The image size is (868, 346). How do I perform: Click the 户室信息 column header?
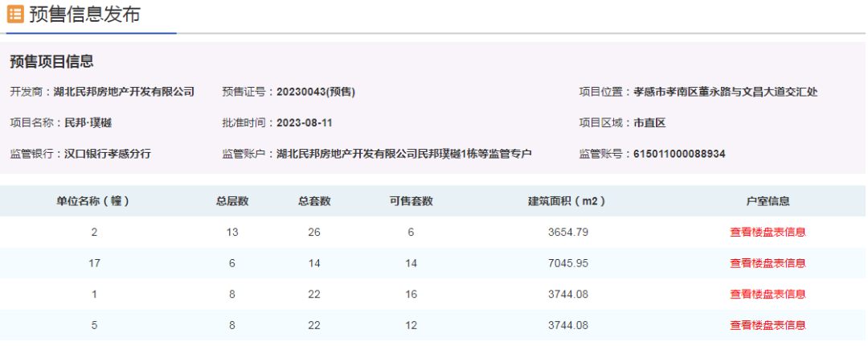pyautogui.click(x=768, y=201)
